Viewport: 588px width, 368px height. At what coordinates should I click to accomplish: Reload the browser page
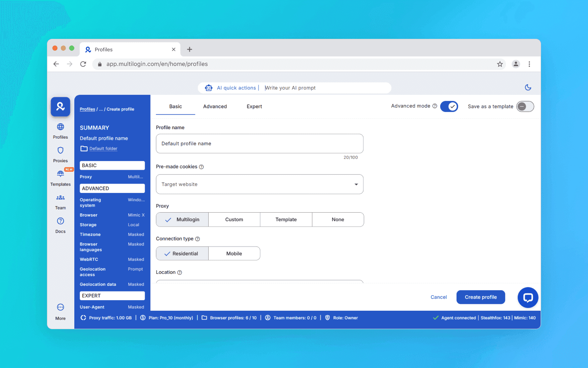point(83,64)
